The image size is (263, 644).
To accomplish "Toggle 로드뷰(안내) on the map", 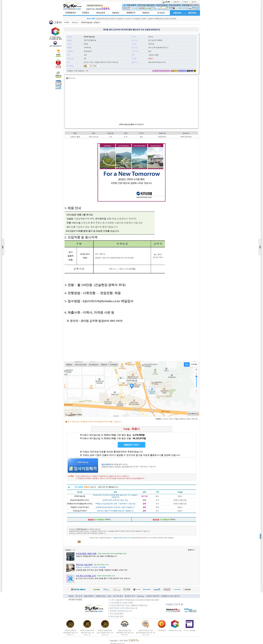I will [x=94, y=364].
